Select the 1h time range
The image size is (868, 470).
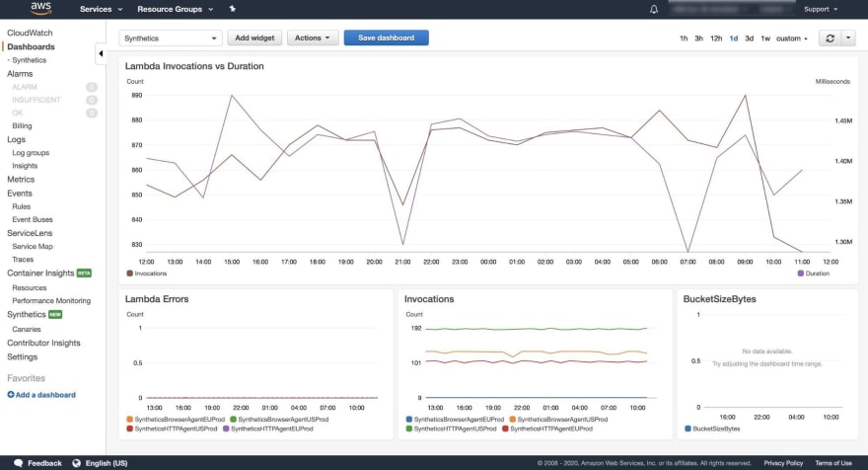coord(684,39)
